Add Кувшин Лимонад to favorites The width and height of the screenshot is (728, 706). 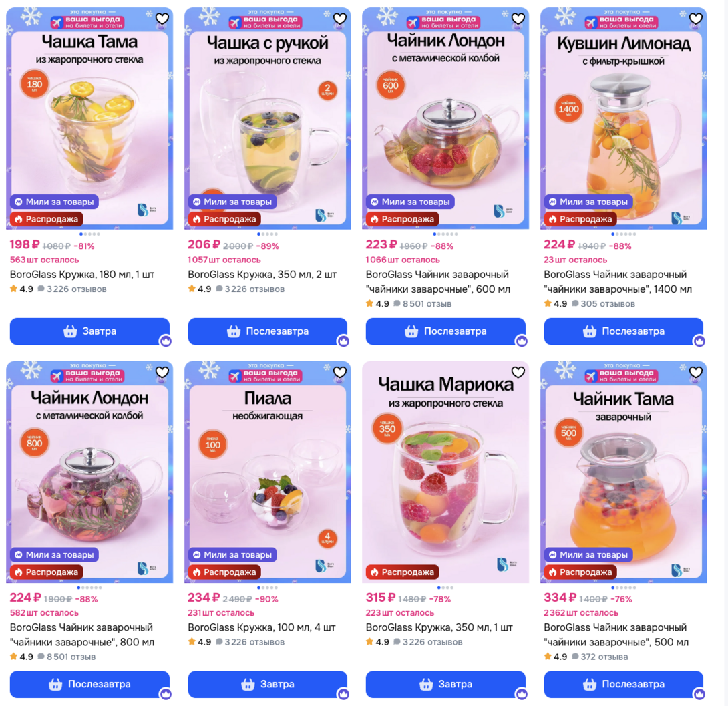[695, 19]
